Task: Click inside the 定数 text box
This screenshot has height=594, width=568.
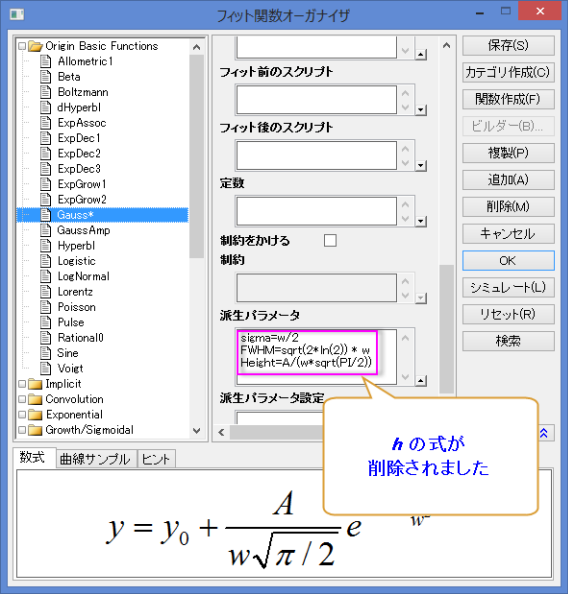Action: pos(317,211)
